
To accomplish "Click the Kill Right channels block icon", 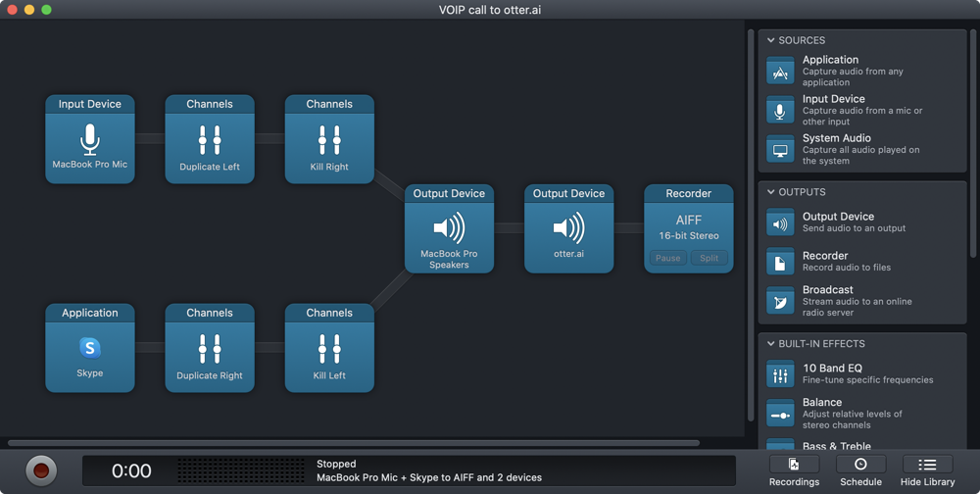I will tap(329, 140).
